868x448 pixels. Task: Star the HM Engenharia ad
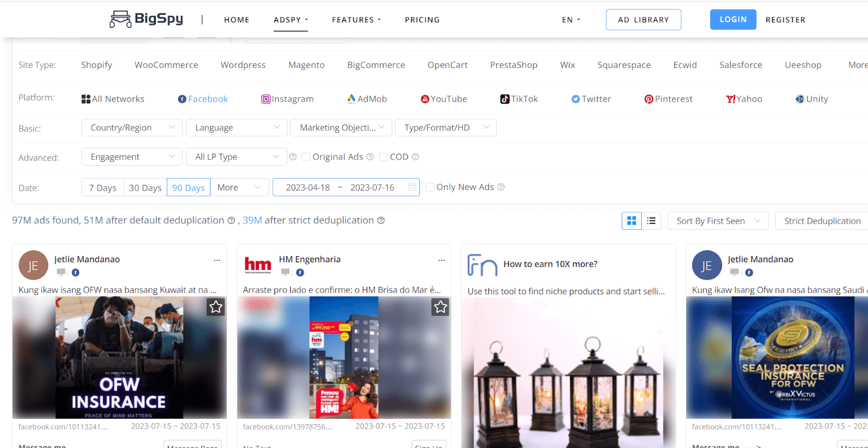click(441, 307)
